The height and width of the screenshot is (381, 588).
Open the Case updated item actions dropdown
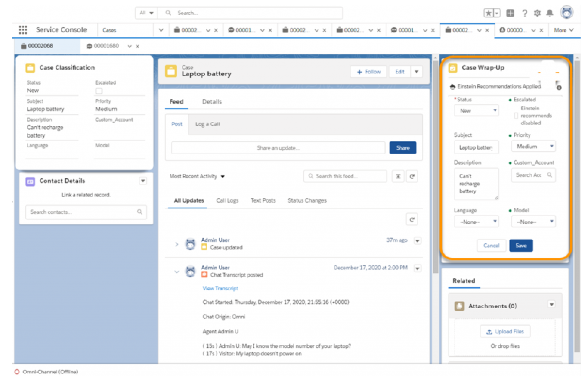click(417, 241)
